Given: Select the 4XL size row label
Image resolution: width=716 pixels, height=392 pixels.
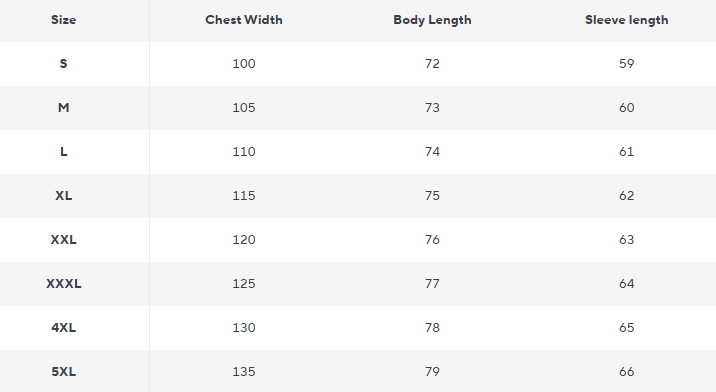Looking at the screenshot, I should point(63,328).
